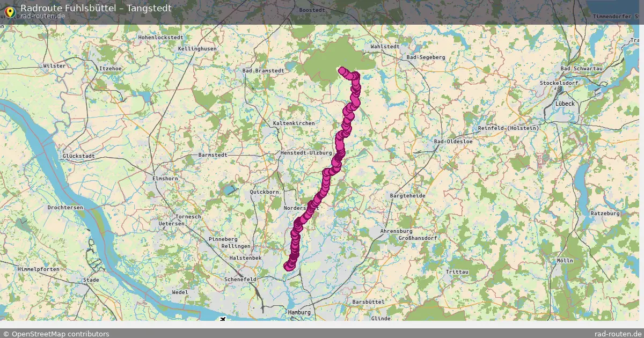Image resolution: width=644 pixels, height=338 pixels.
Task: Click the Schenefeld label
Action: tap(241, 280)
